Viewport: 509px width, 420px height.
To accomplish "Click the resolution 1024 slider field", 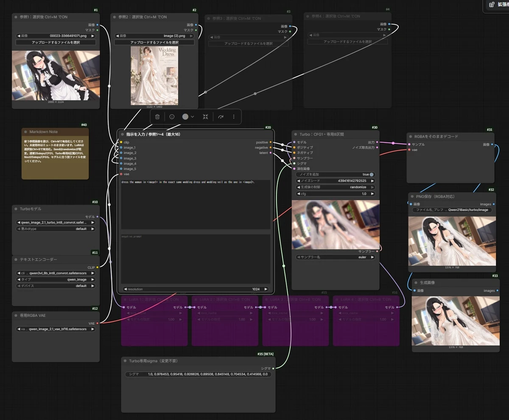I will pyautogui.click(x=196, y=289).
